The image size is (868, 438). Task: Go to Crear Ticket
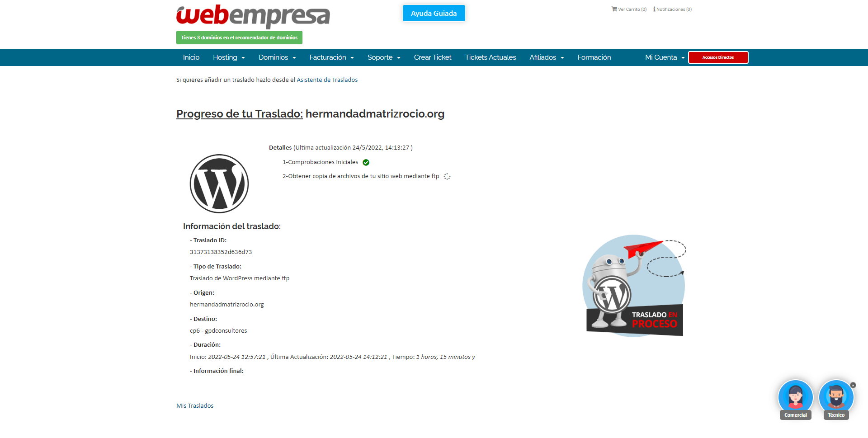[x=433, y=57]
